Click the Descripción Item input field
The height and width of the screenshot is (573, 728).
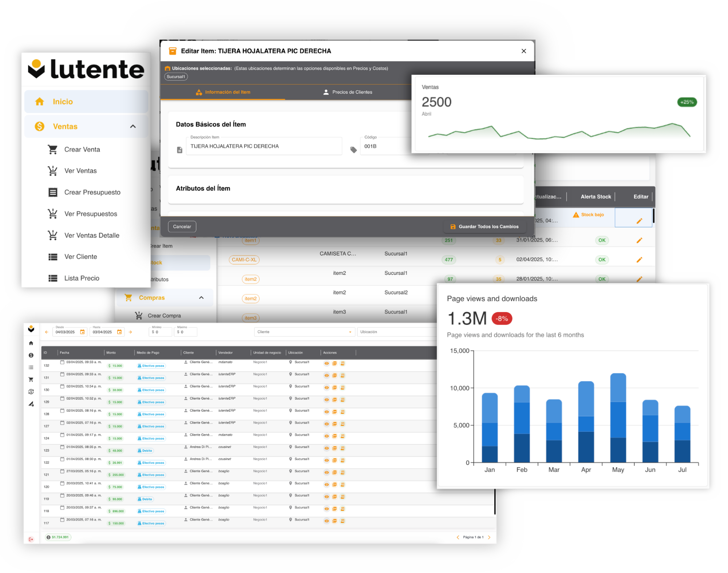264,146
